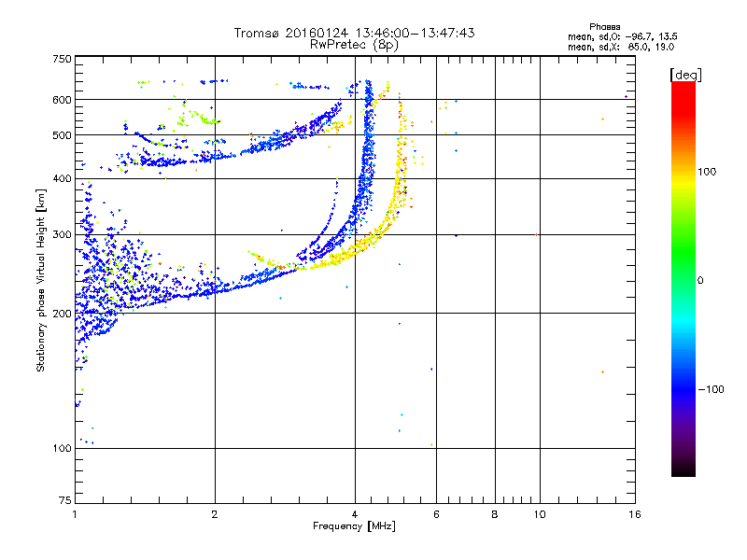Click the color bar '100' degree label
The height and width of the screenshot is (560, 747).
pos(707,172)
